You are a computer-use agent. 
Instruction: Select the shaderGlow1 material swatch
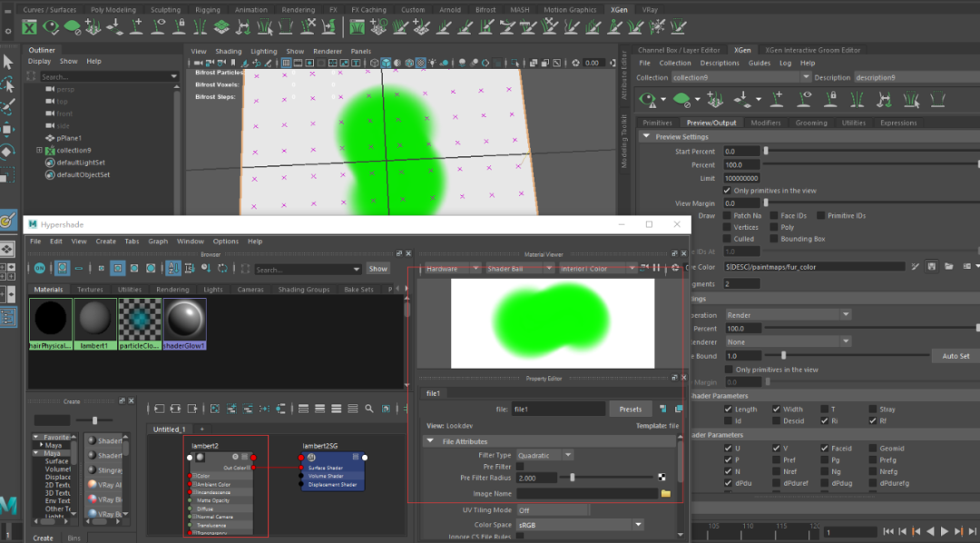click(x=184, y=323)
